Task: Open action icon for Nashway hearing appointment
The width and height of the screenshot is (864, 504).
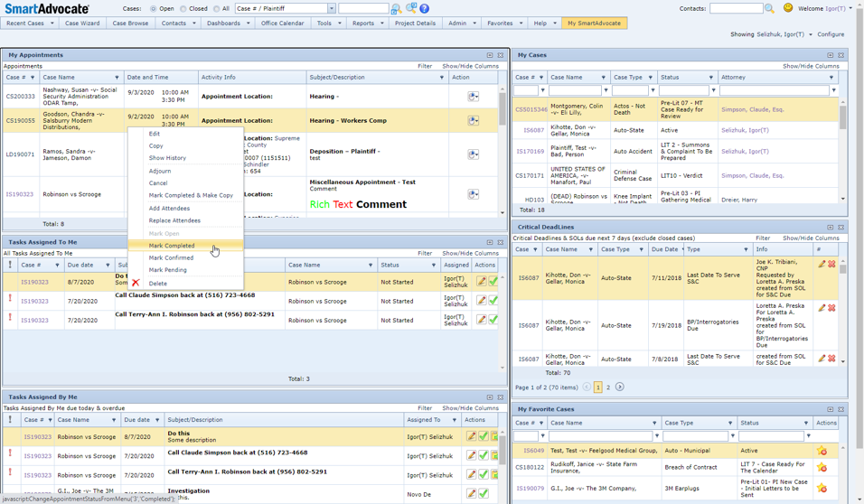Action: click(x=473, y=97)
